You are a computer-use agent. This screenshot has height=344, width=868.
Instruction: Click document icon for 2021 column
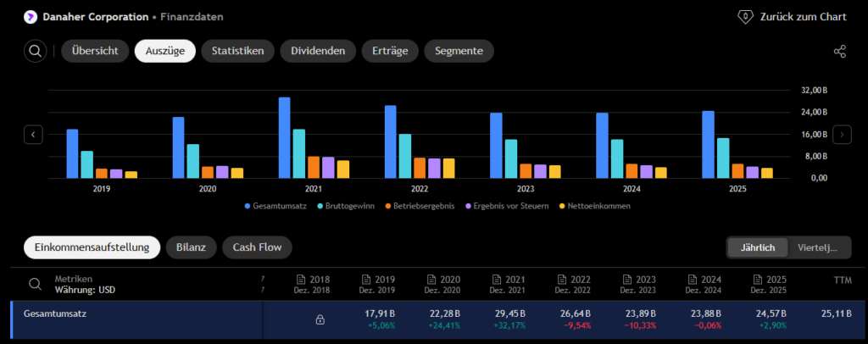point(497,280)
